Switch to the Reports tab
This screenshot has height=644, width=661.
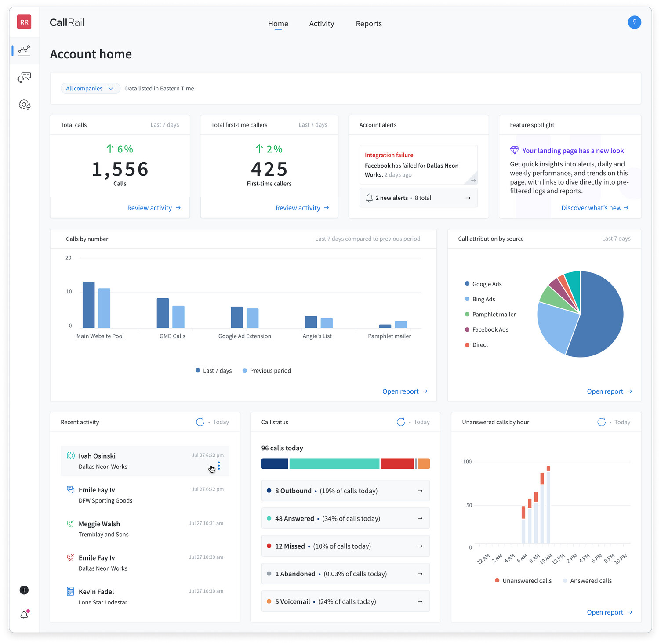point(369,24)
